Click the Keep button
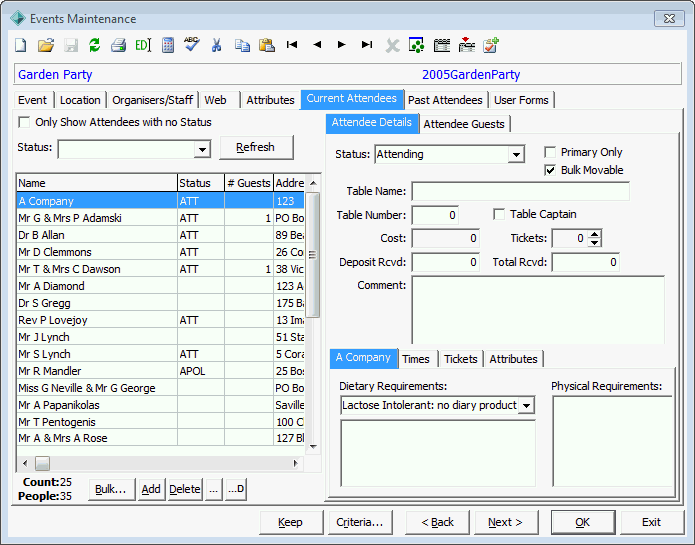 pyautogui.click(x=290, y=522)
